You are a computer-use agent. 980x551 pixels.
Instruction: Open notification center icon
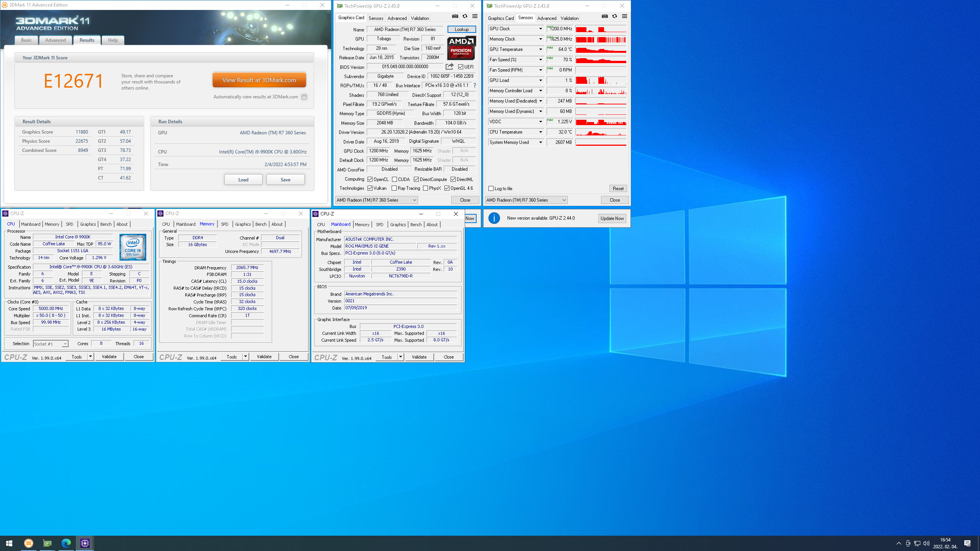coord(967,543)
